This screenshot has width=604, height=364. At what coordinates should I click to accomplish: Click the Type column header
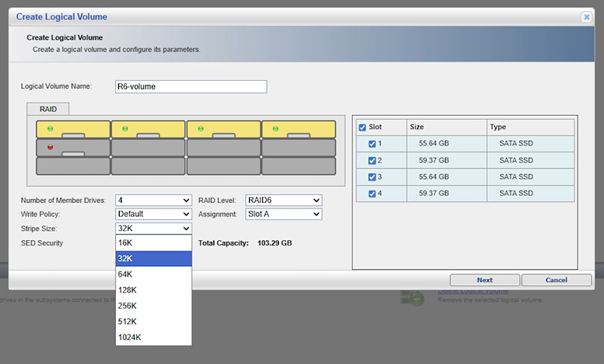(x=530, y=127)
